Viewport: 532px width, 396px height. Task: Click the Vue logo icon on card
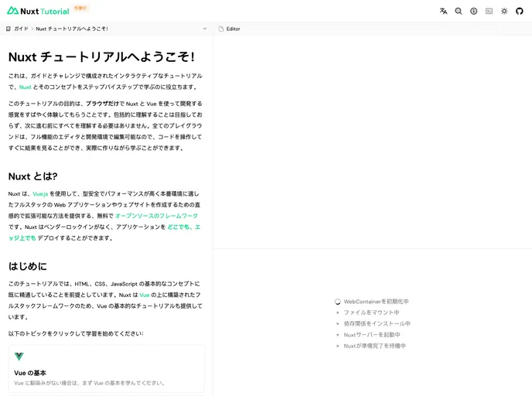click(19, 357)
